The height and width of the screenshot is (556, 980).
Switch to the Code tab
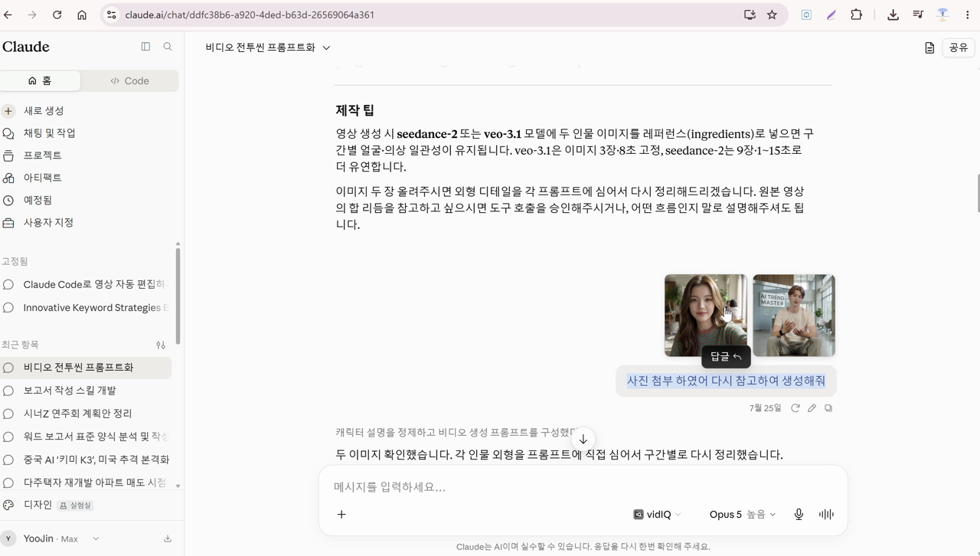(x=129, y=80)
